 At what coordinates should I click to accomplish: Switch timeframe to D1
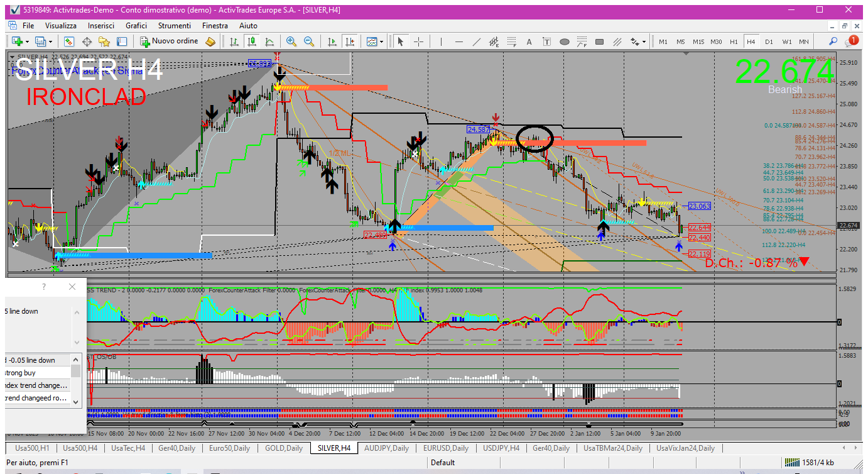[769, 41]
